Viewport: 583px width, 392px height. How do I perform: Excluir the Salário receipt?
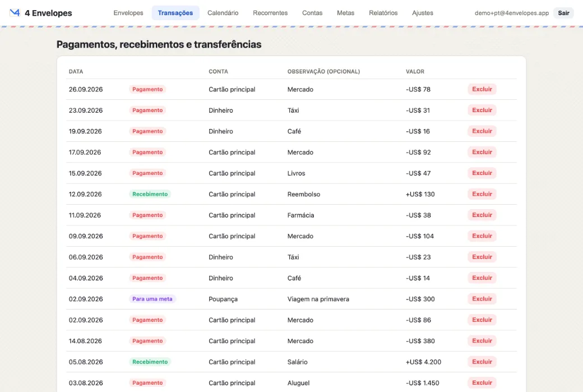(x=482, y=362)
